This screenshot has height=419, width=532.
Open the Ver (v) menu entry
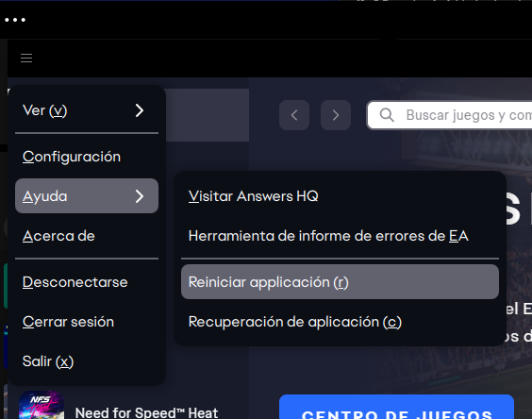(x=87, y=110)
